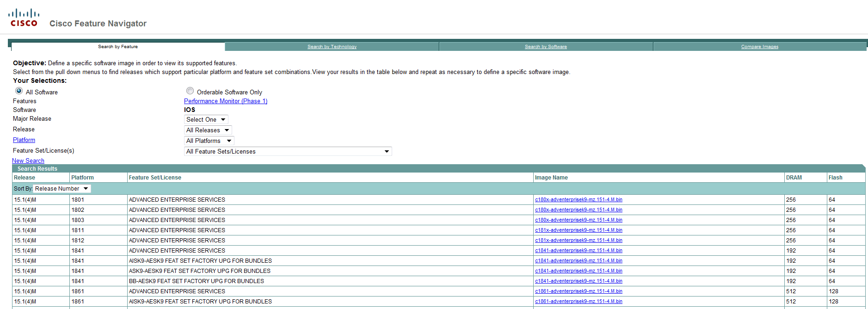Open 1841 AISK9-AESK9 image link
This screenshot has height=309, width=868.
[x=579, y=261]
